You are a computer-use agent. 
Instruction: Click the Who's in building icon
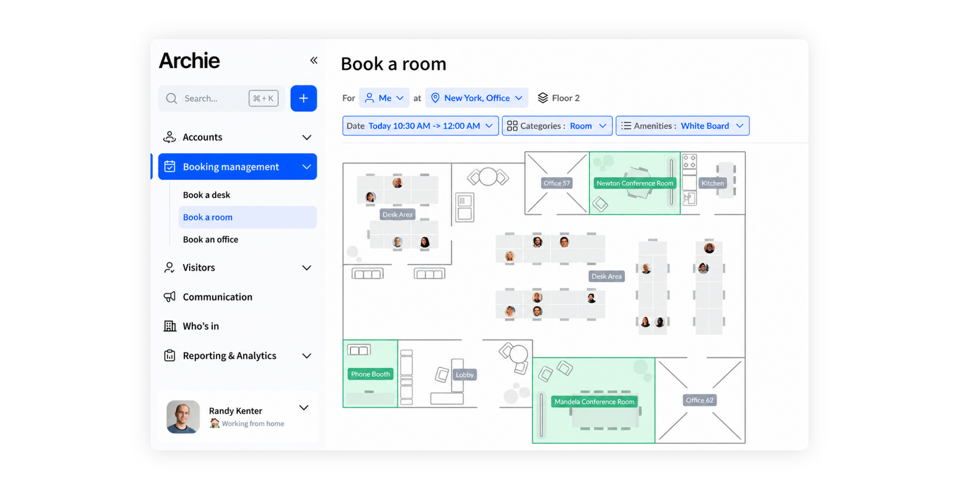[x=170, y=326]
